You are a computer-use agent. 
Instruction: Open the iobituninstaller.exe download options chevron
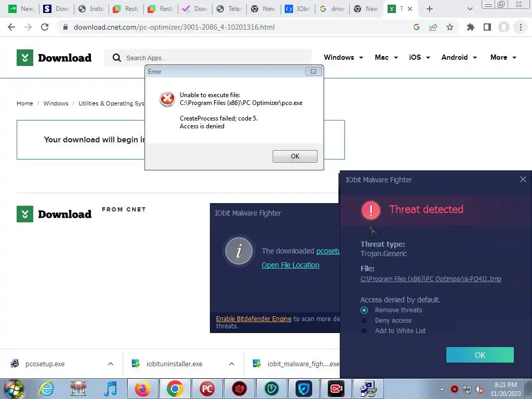coord(232,364)
